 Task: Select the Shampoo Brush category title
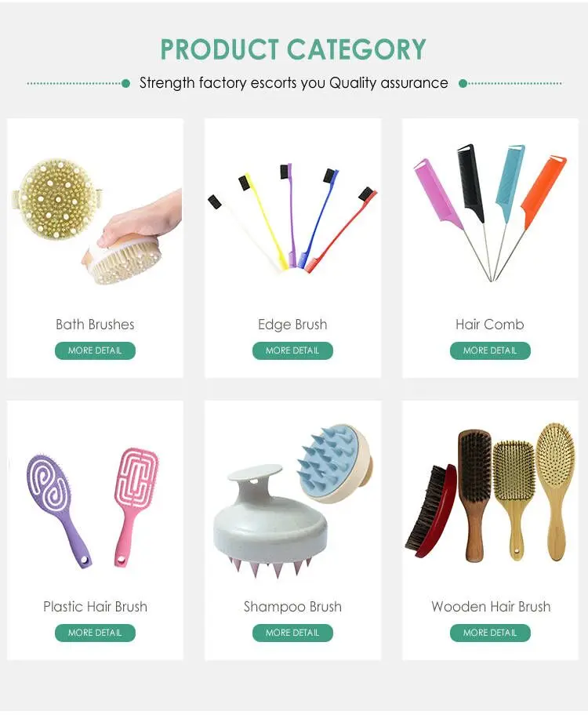click(x=292, y=607)
